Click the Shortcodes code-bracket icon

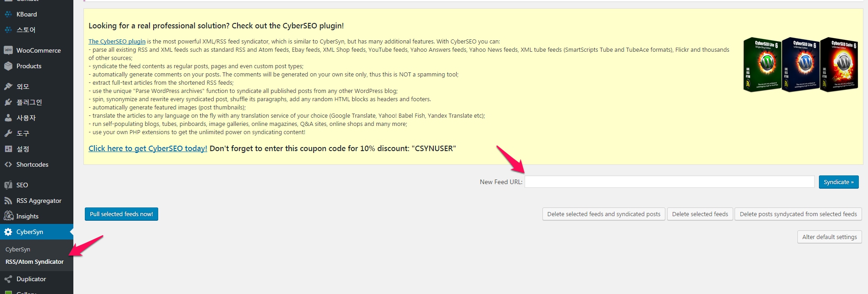[x=8, y=164]
